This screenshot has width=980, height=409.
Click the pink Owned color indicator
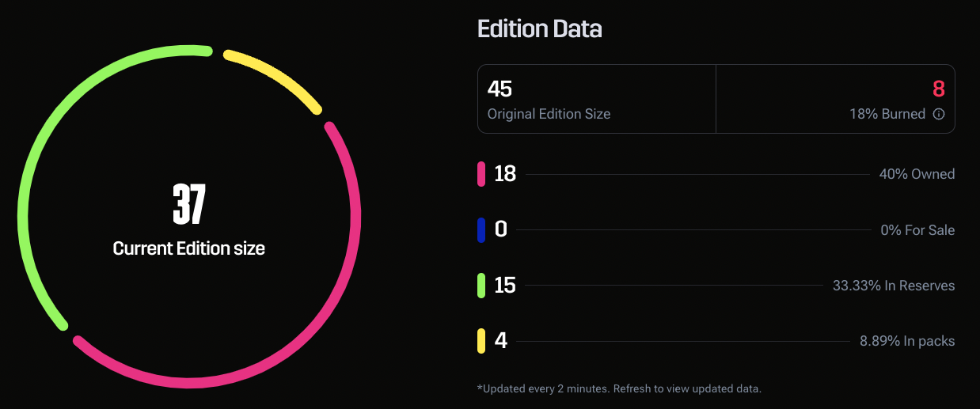pos(481,174)
